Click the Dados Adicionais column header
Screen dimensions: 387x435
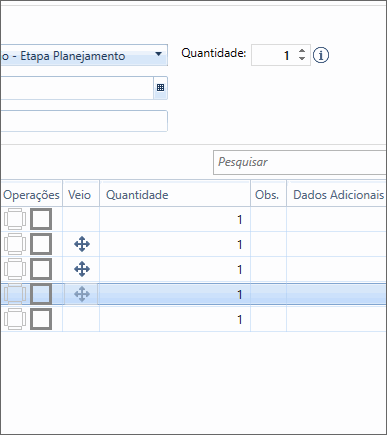coord(337,195)
